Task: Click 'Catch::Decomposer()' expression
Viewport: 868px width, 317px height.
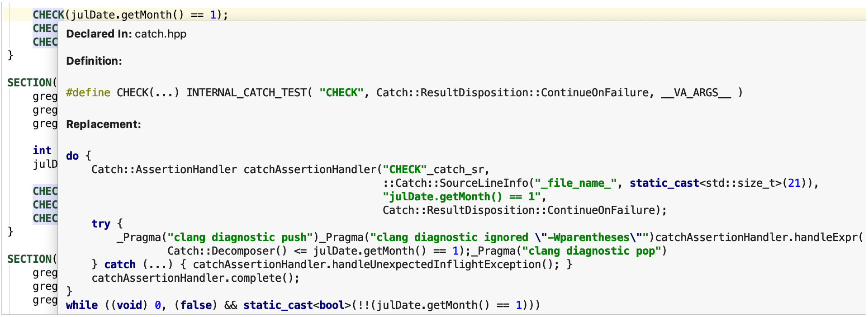Action: (228, 251)
